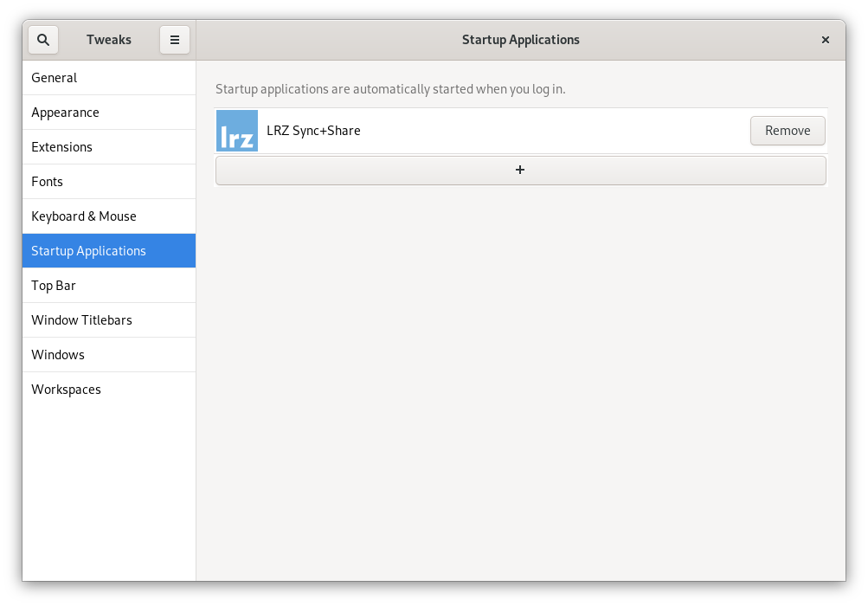
Task: Go to General settings
Action: click(55, 78)
